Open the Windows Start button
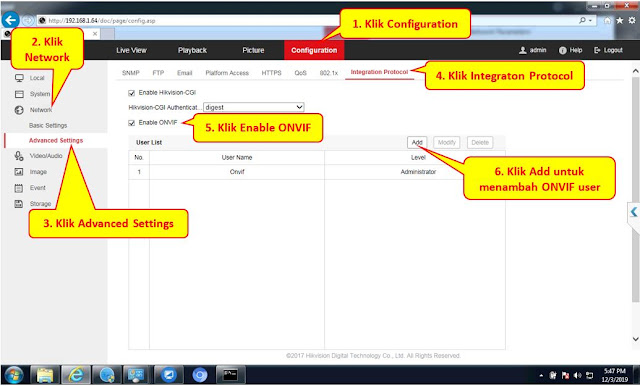The height and width of the screenshot is (386, 640). pyautogui.click(x=14, y=375)
